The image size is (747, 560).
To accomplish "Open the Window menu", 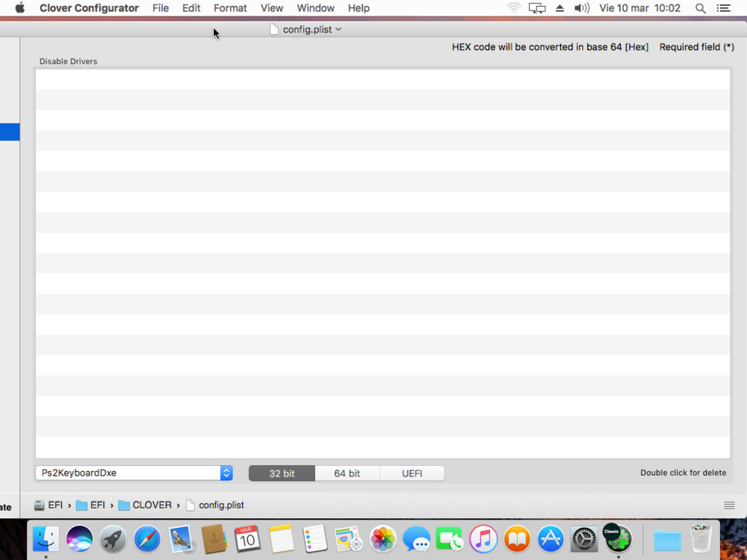I will coord(315,8).
